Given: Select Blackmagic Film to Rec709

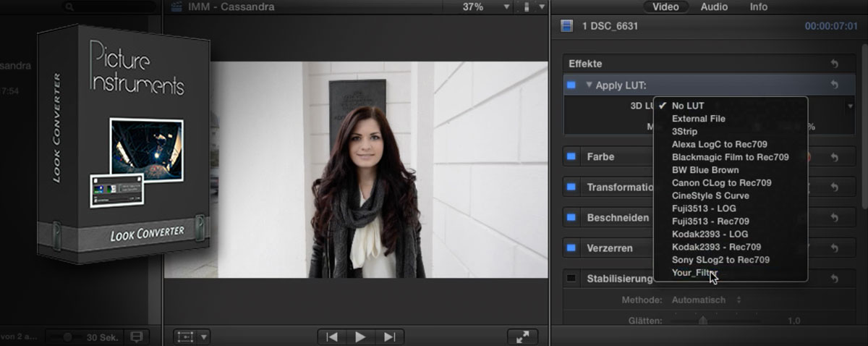Looking at the screenshot, I should [x=731, y=157].
